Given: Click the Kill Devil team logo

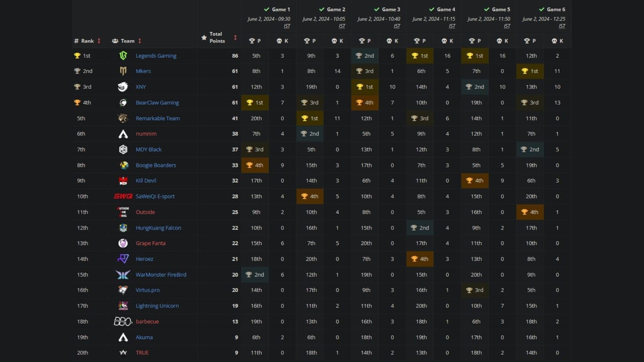Looking at the screenshot, I should 123,181.
